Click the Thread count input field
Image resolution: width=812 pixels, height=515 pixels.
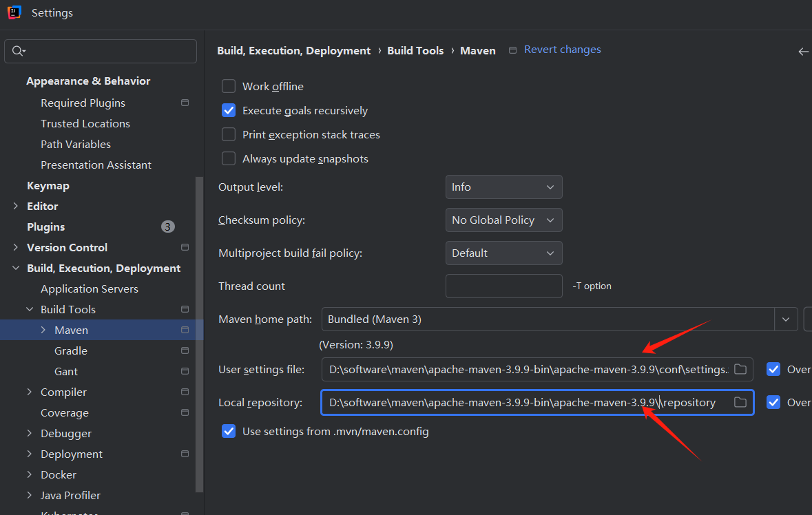(504, 286)
